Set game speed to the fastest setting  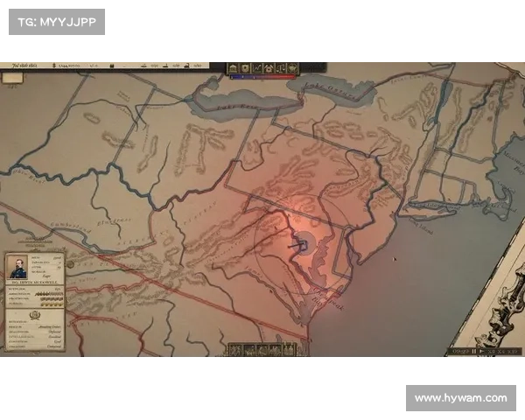513,352
